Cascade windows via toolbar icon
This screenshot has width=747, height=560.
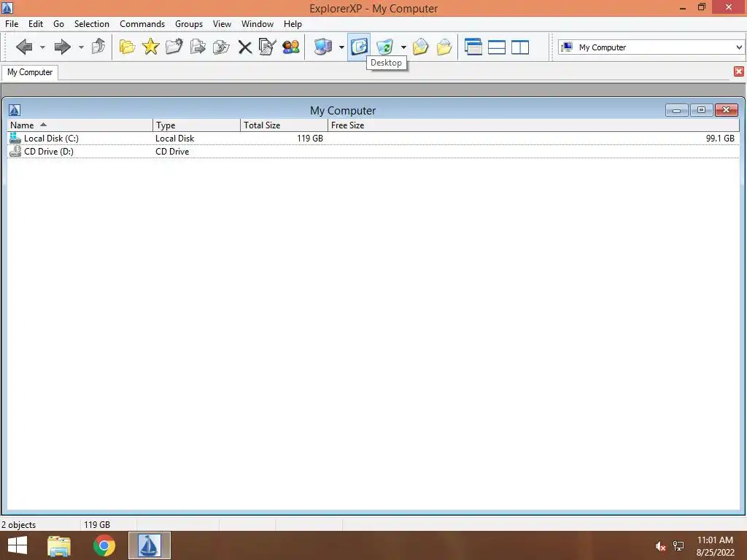(x=473, y=47)
